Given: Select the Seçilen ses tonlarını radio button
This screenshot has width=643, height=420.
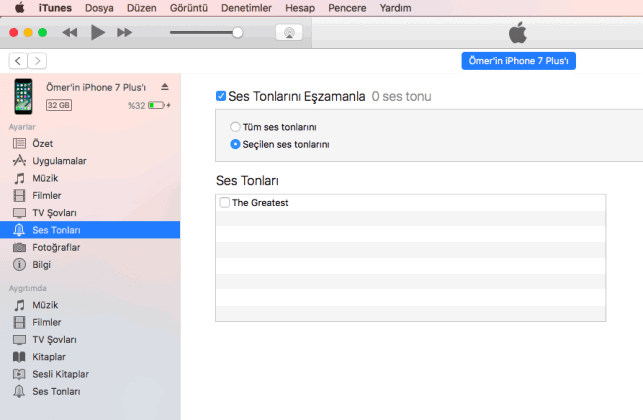Looking at the screenshot, I should 235,144.
